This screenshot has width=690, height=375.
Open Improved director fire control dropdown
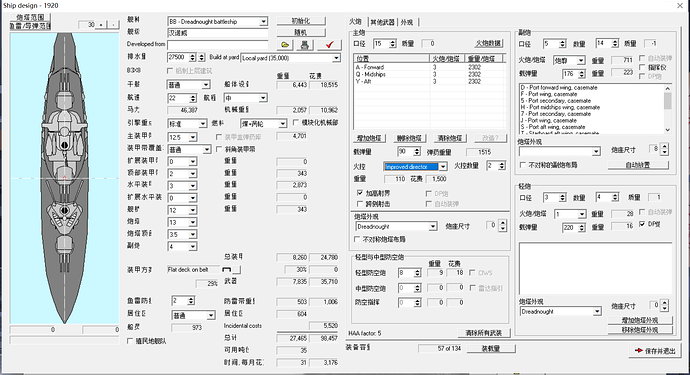(x=443, y=166)
